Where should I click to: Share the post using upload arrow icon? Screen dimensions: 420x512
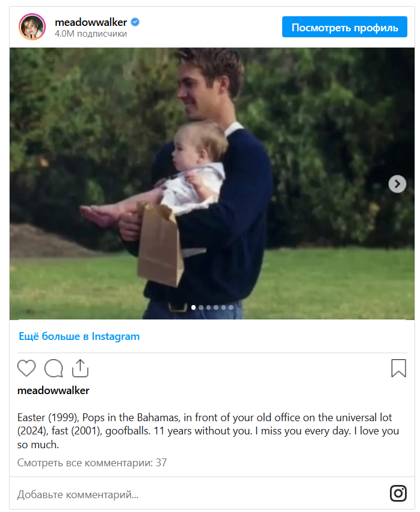[x=80, y=368]
